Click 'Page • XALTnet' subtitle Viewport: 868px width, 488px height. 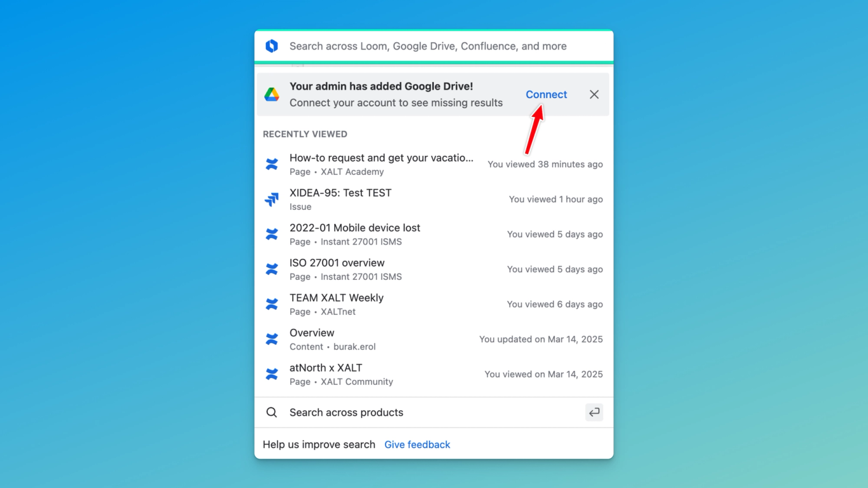pyautogui.click(x=323, y=312)
